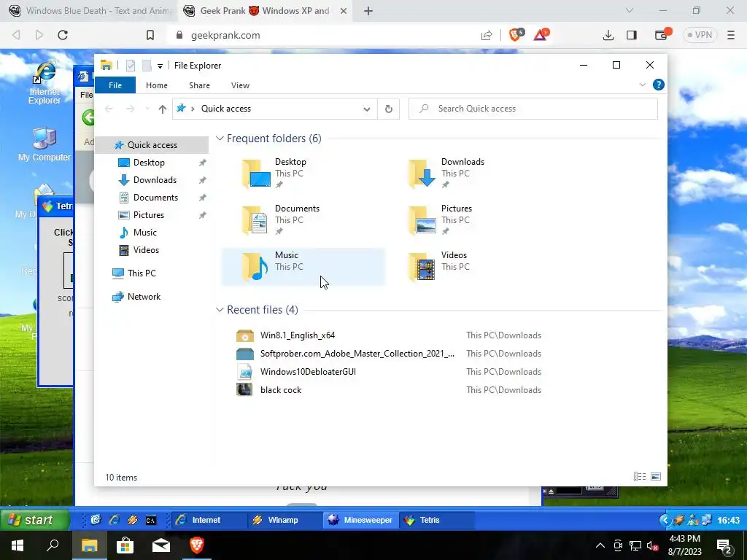Click the VPN button
Viewport: 747px width, 560px height.
[700, 35]
